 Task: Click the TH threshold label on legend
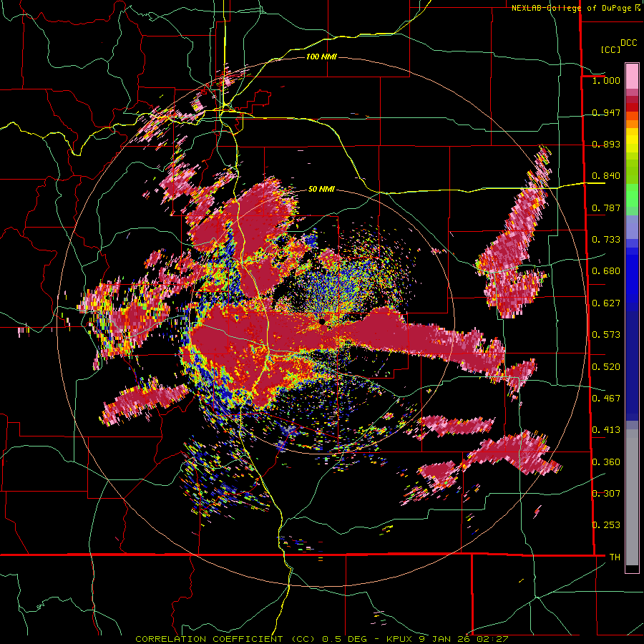[x=615, y=557]
